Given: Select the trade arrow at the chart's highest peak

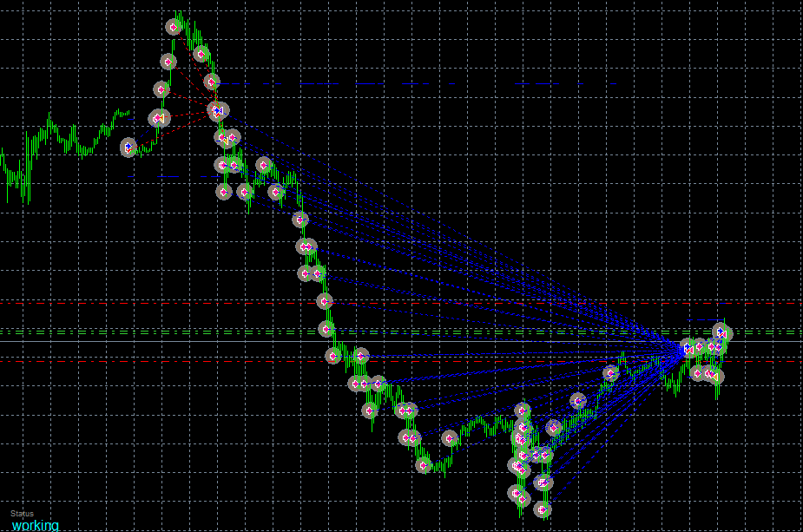Looking at the screenshot, I should coord(174,27).
